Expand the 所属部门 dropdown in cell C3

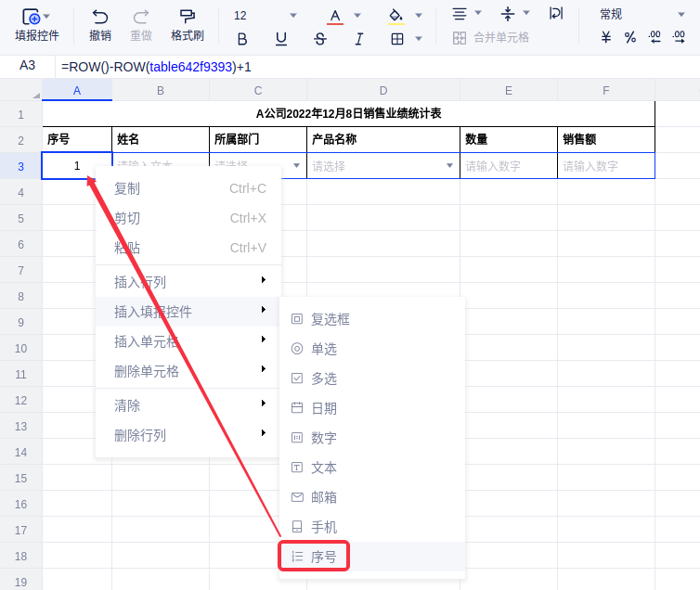point(297,166)
